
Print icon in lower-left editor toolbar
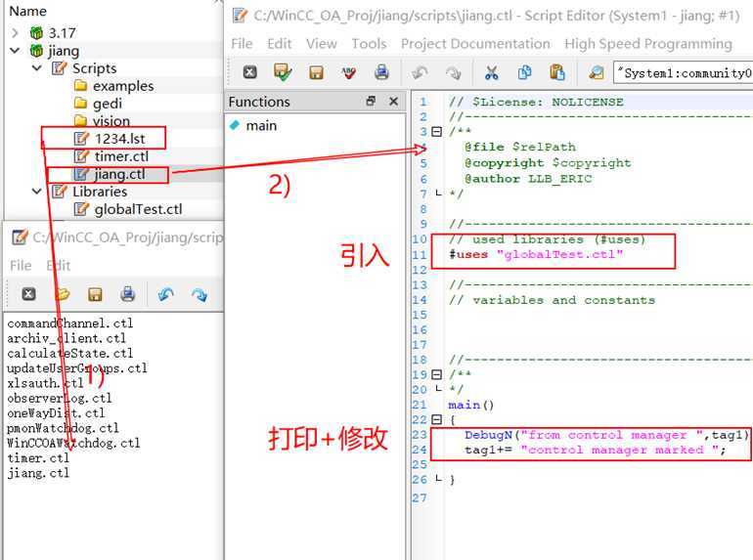click(128, 293)
